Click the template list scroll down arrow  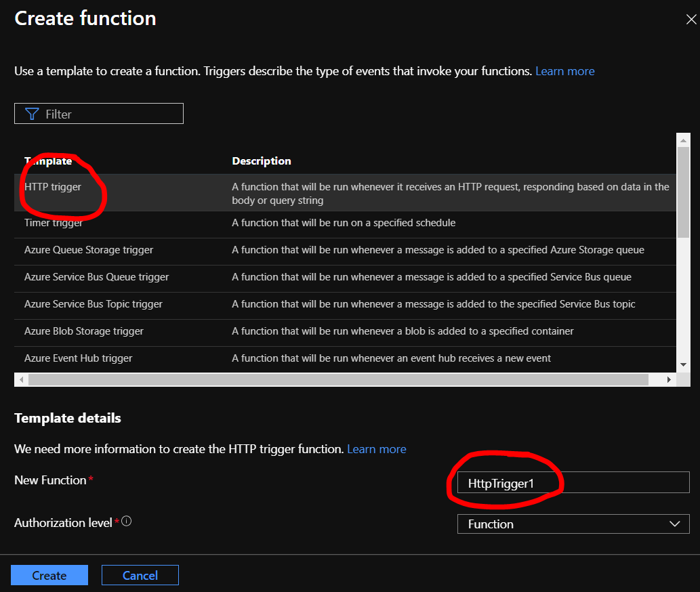point(683,365)
